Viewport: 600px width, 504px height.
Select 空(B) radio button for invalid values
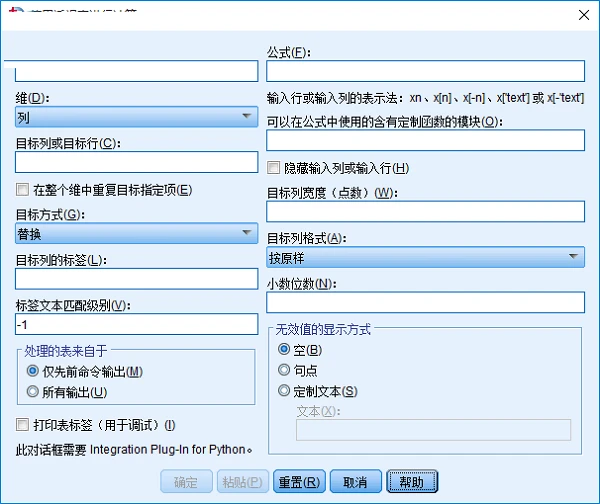click(284, 349)
